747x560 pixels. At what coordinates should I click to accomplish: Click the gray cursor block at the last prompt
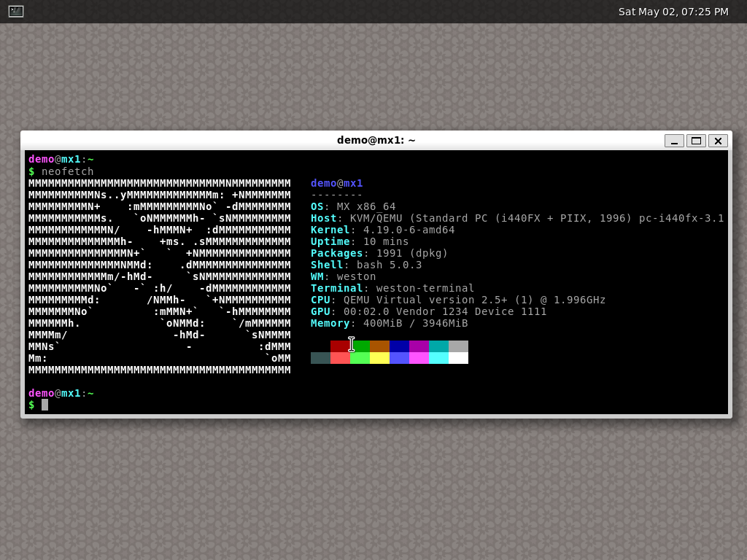[44, 405]
